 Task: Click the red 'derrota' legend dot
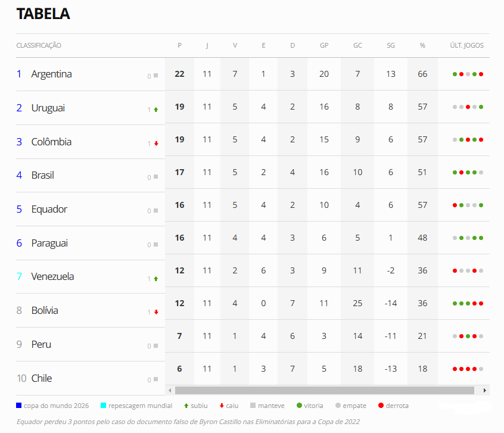click(x=381, y=406)
